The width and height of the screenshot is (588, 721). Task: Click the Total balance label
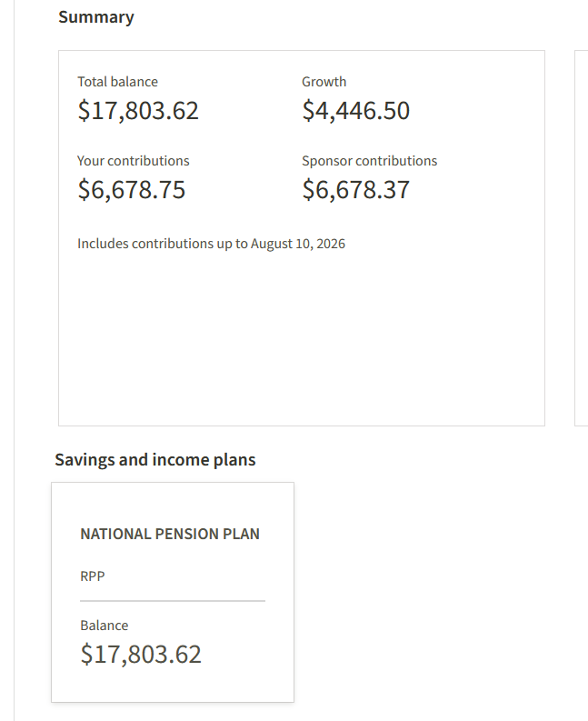click(118, 82)
